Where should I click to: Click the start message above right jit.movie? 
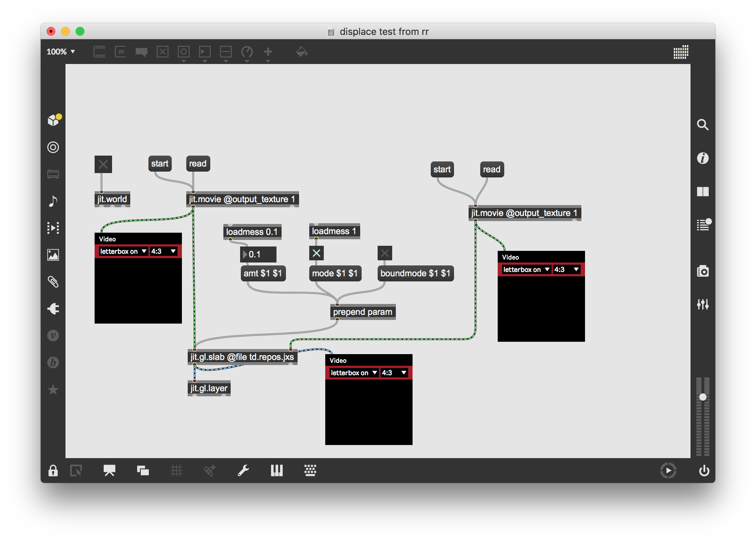click(442, 169)
